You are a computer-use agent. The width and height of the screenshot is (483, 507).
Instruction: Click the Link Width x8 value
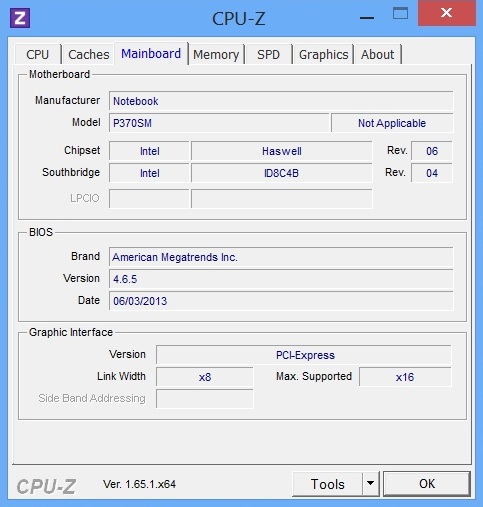pyautogui.click(x=205, y=377)
